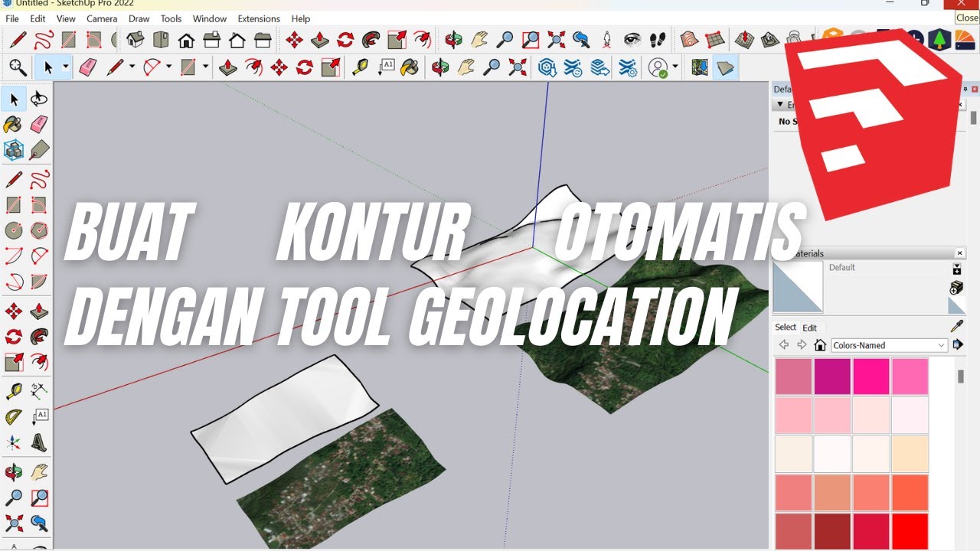The height and width of the screenshot is (551, 980).
Task: Select the Dimensions tool
Action: pos(39,391)
